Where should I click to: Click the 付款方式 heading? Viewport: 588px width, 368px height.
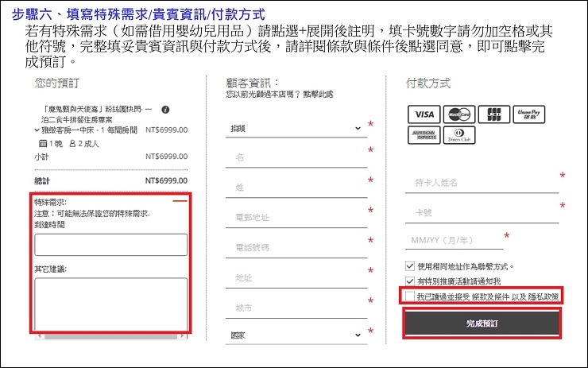[x=428, y=83]
